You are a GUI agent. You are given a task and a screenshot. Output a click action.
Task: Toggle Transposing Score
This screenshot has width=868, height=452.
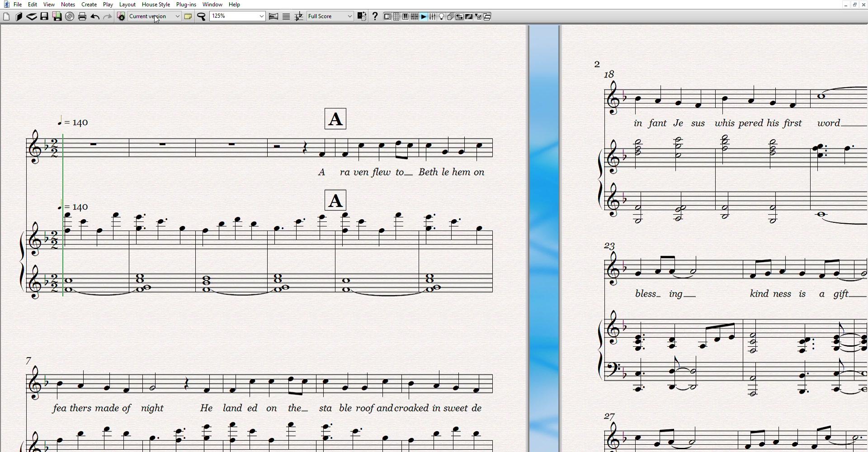(x=299, y=17)
